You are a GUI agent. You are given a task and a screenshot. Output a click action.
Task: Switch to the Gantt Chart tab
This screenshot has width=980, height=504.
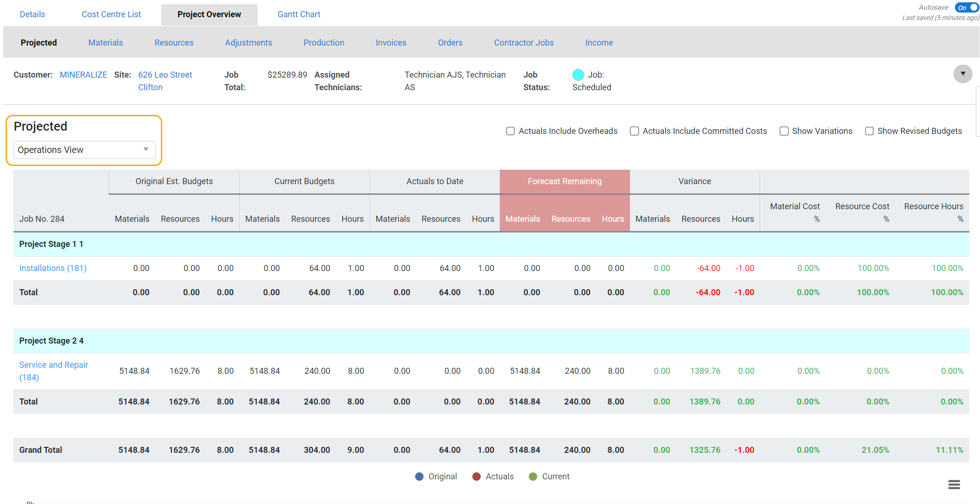pos(298,14)
